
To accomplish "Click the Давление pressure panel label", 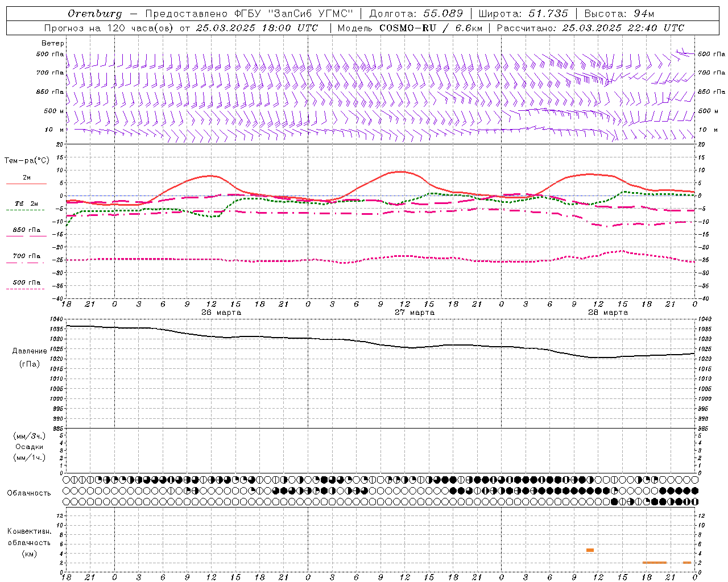I will (x=30, y=351).
